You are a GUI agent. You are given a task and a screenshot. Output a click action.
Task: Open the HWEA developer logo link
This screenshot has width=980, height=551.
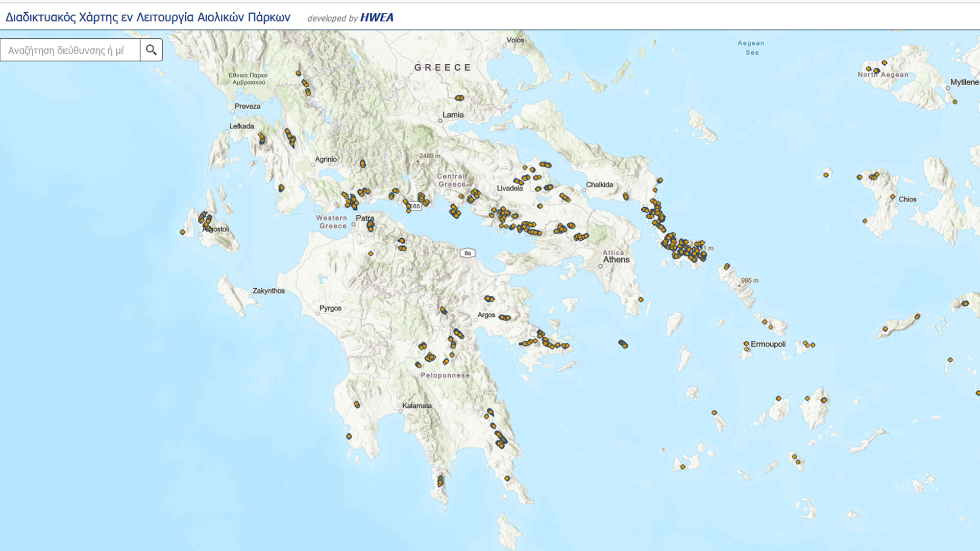[377, 17]
